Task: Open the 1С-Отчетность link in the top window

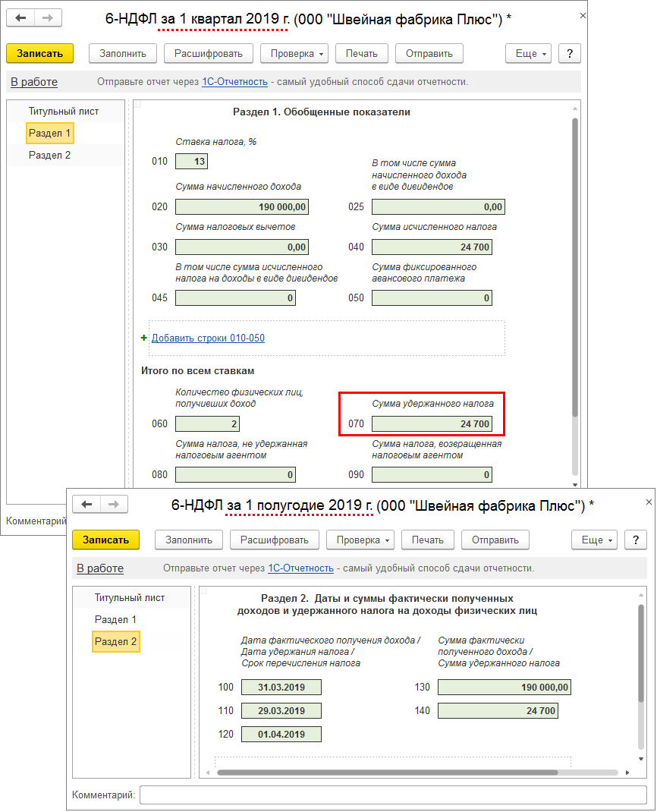Action: coord(234,82)
